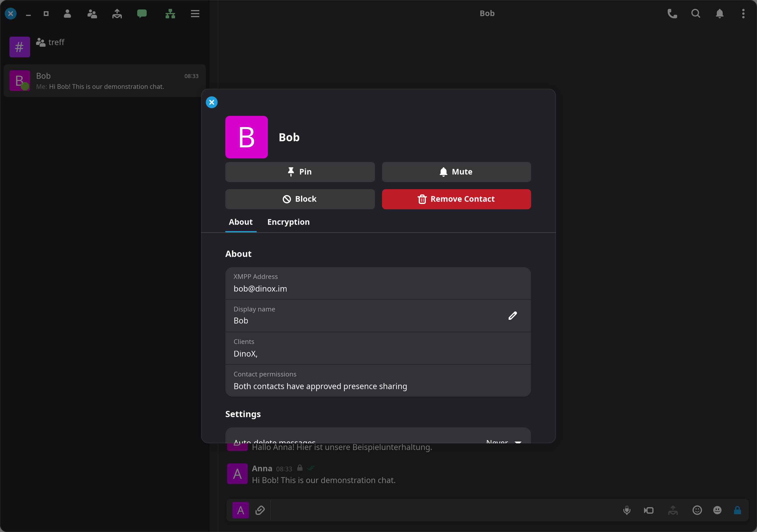Mute notifications for Bob
This screenshot has height=532, width=757.
(456, 172)
